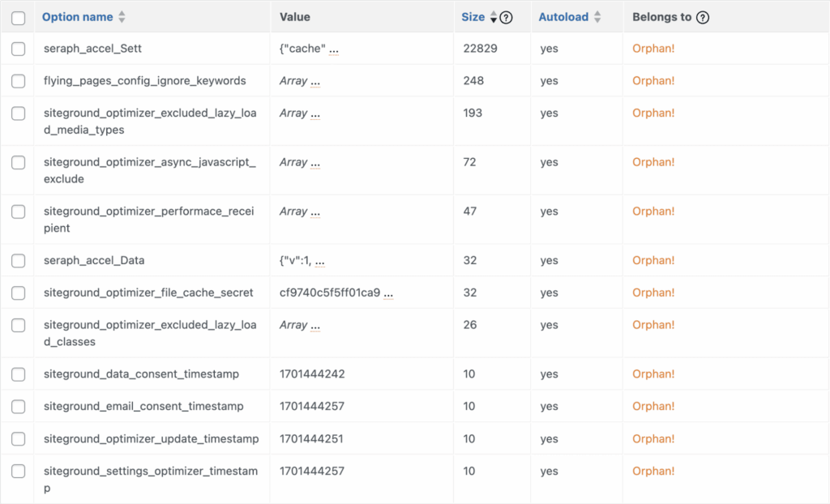This screenshot has height=504, width=830.
Task: Click autoload yes for seraph_accel_Sett
Action: tap(549, 49)
